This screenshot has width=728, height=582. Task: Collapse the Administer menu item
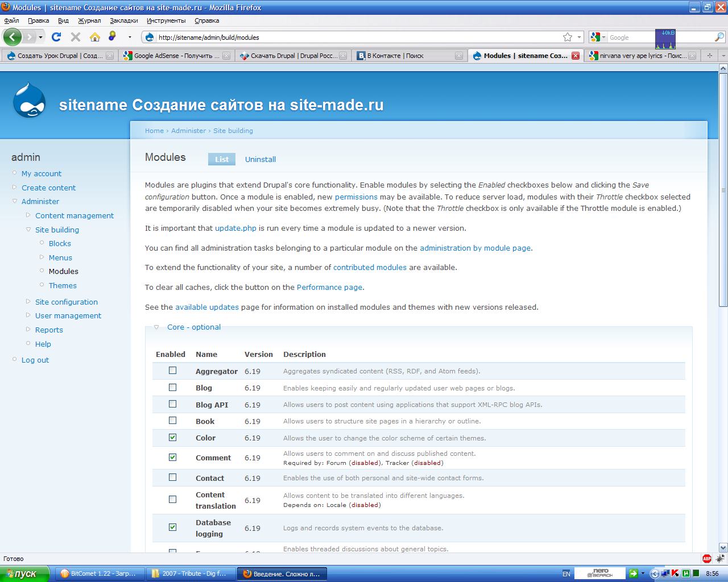pos(15,201)
